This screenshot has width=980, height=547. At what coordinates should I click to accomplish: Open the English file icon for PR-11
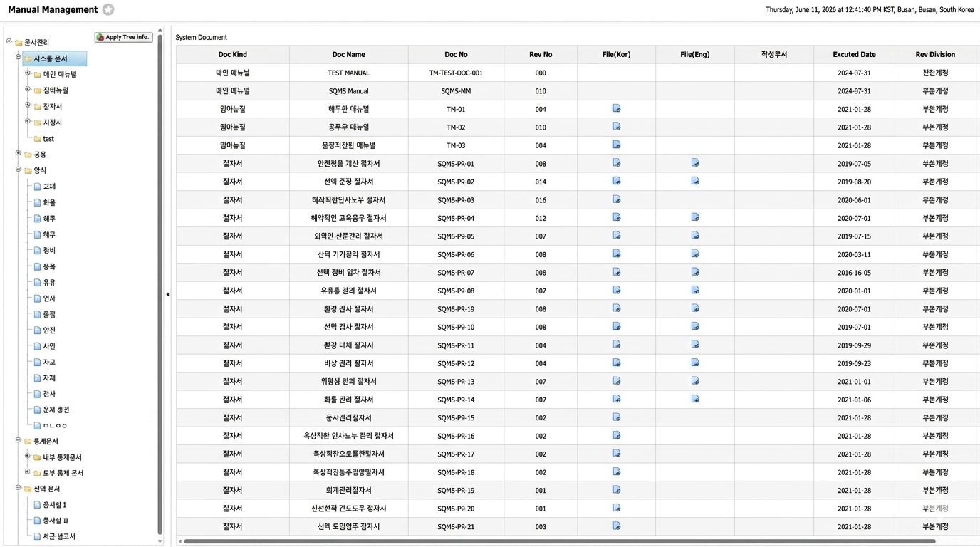tap(695, 345)
